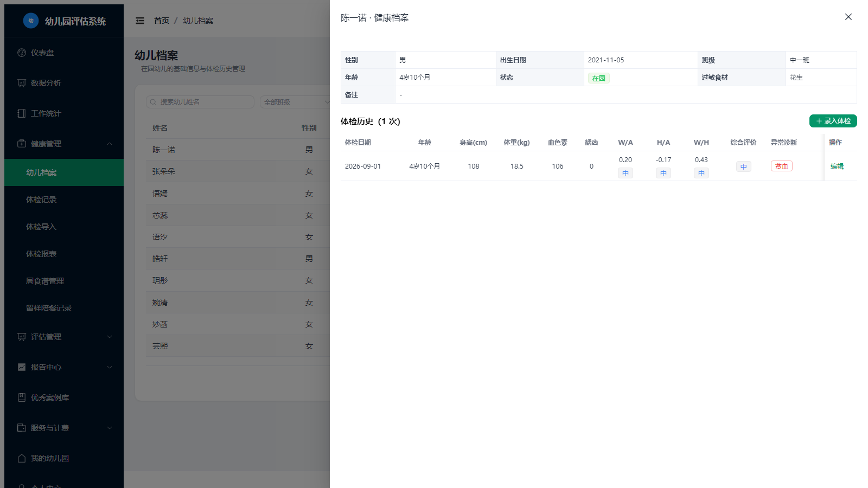Select the 婉清 row in list
868x488 pixels.
pyautogui.click(x=238, y=303)
